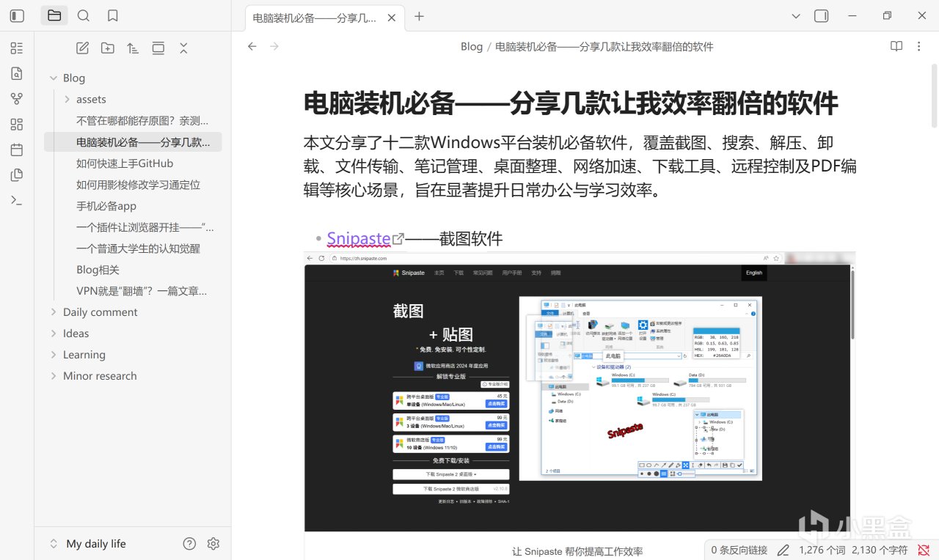Navigate back in note history
The image size is (939, 560).
[x=252, y=46]
